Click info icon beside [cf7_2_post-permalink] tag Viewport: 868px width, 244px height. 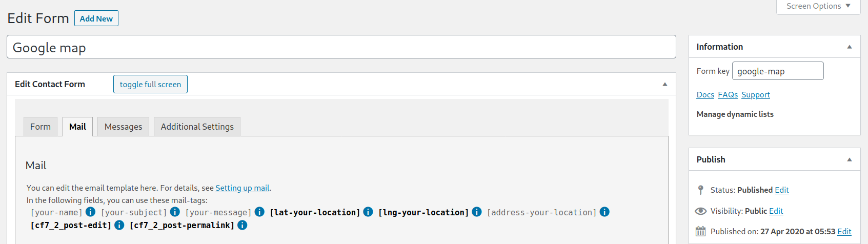[x=243, y=225]
